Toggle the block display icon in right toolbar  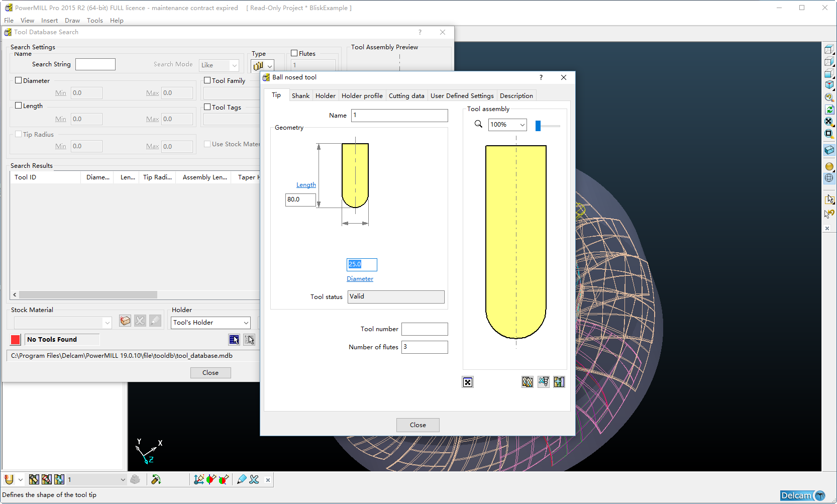point(829,150)
